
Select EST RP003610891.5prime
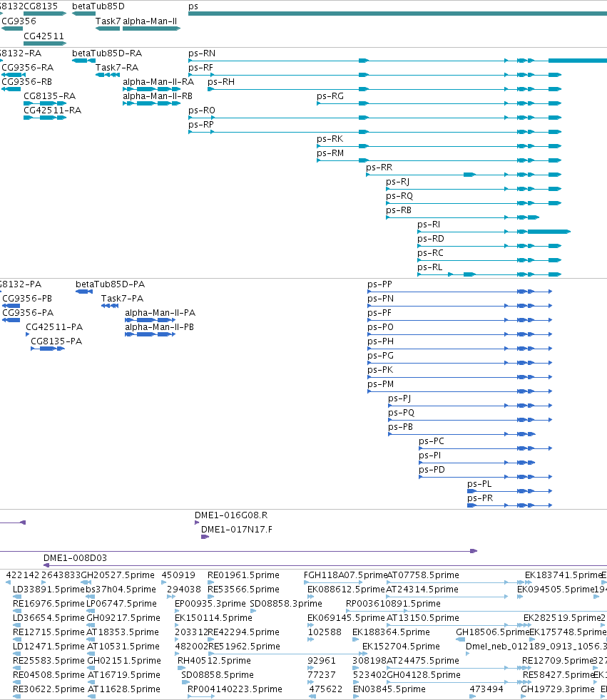point(393,604)
